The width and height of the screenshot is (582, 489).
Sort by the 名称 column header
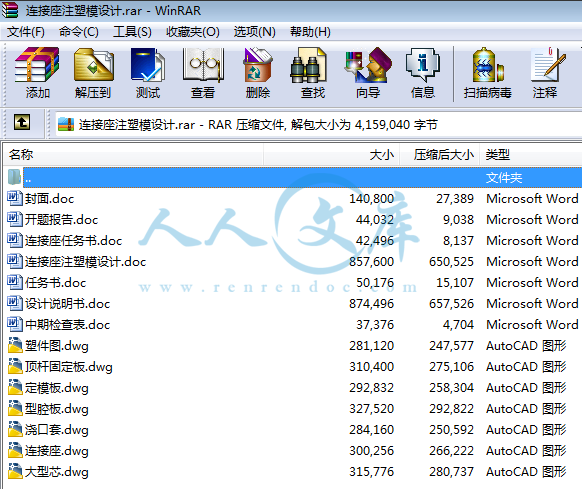point(134,154)
